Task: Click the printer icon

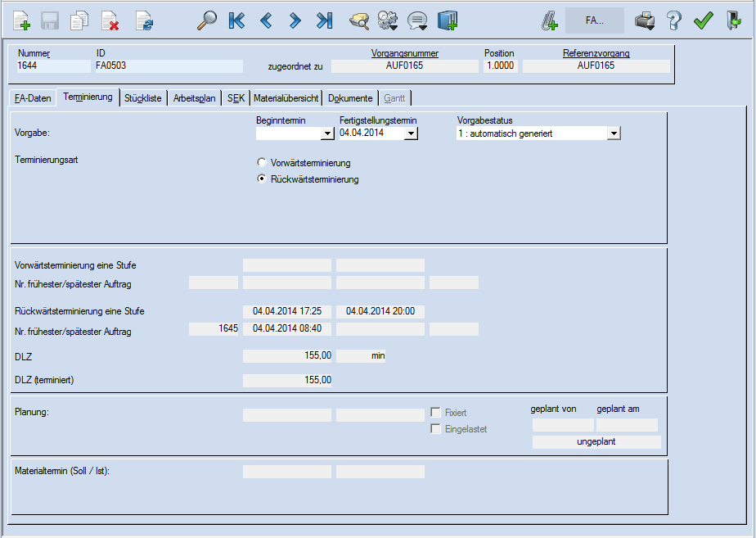Action: pyautogui.click(x=645, y=21)
